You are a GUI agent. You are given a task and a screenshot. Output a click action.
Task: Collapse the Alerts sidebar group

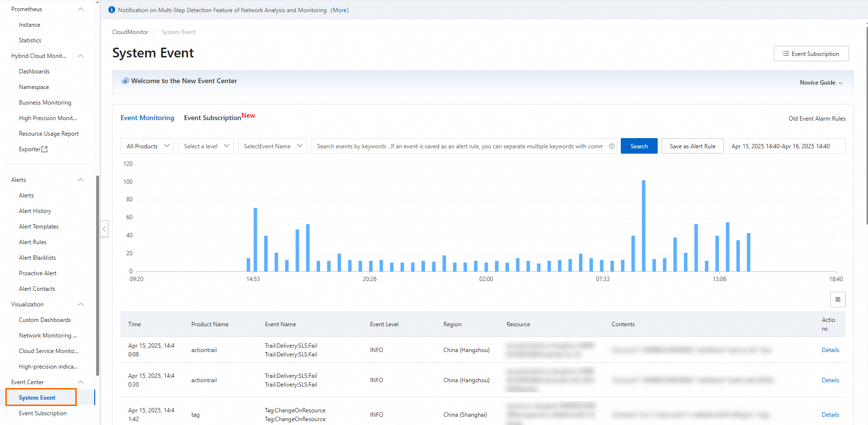coord(81,180)
